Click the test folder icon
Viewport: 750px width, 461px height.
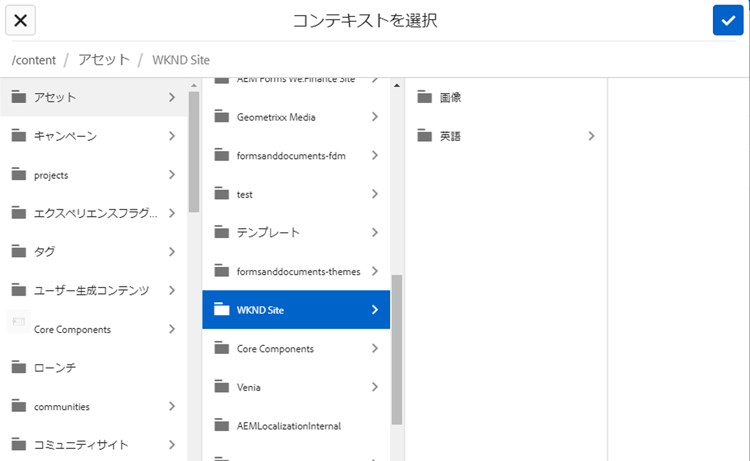click(221, 194)
